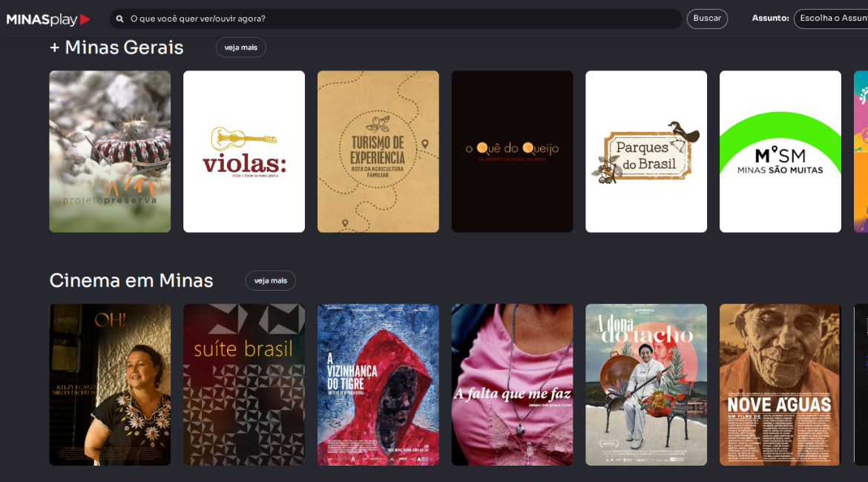Open A Dona do Tacho poster
This screenshot has width=868, height=482.
pos(646,385)
